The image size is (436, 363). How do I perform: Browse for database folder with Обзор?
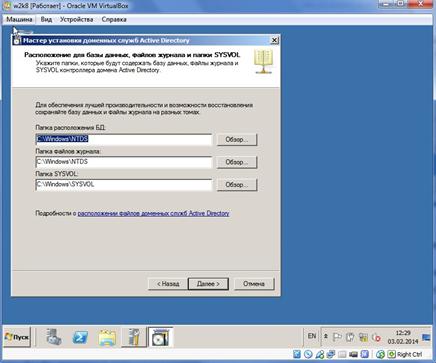(237, 140)
